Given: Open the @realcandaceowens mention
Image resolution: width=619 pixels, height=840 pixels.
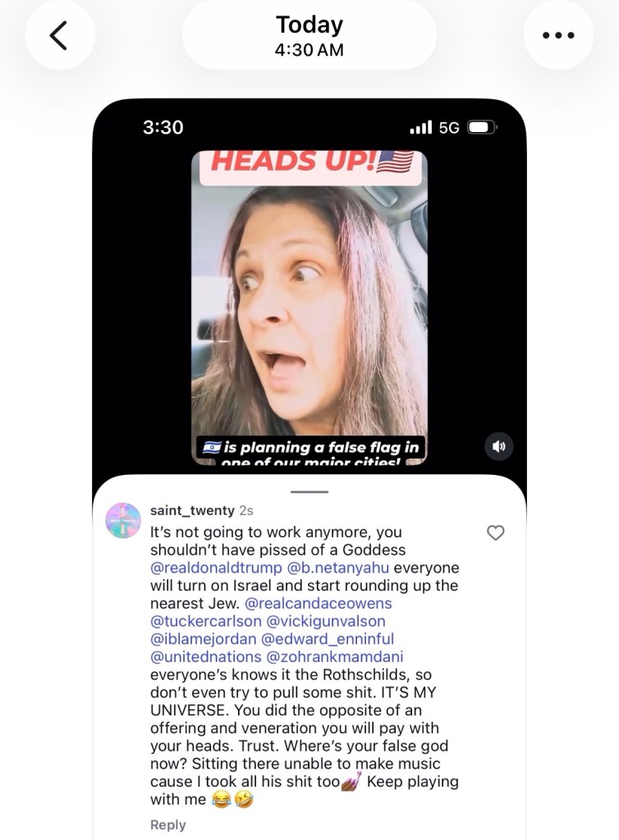Looking at the screenshot, I should (x=319, y=603).
